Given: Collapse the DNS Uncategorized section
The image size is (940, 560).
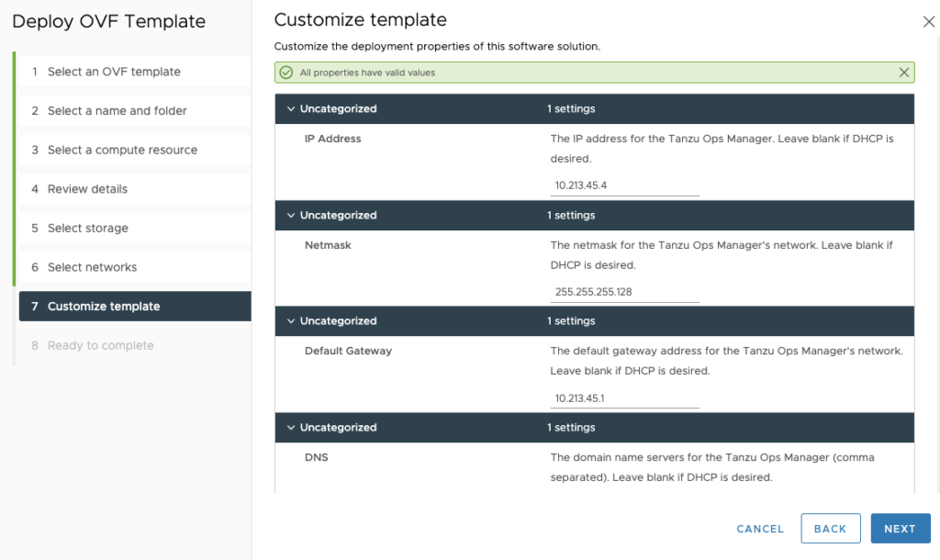Looking at the screenshot, I should 291,428.
